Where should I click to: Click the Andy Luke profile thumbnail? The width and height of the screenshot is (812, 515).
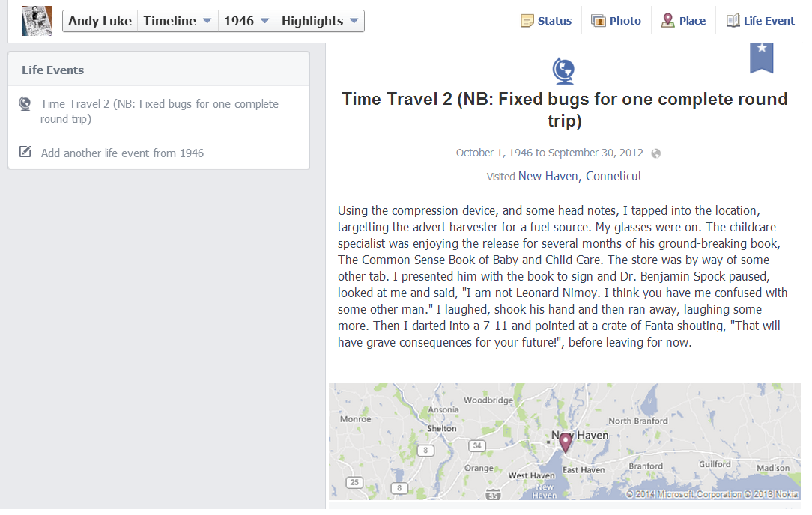(x=37, y=21)
